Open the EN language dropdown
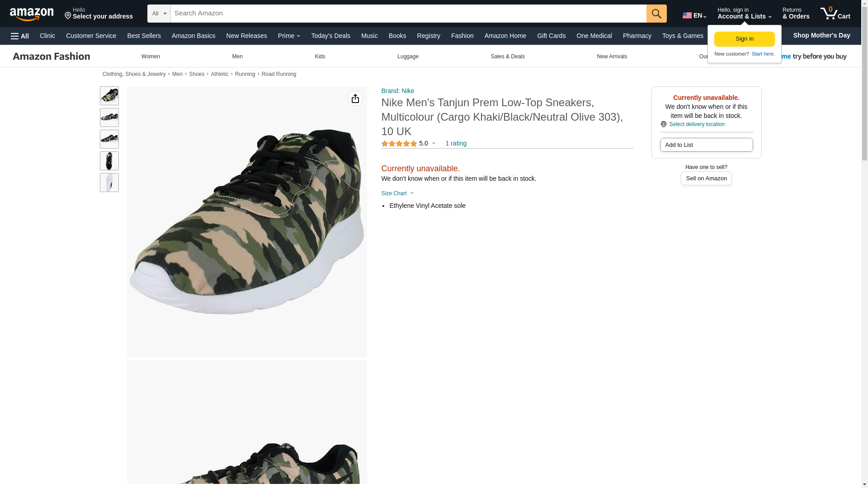This screenshot has height=488, width=868. point(694,15)
